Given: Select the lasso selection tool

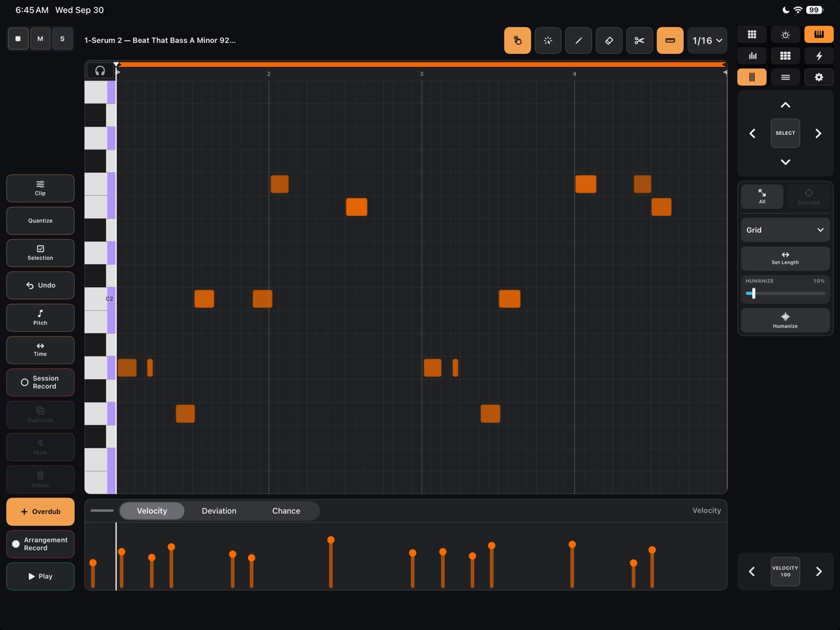Looking at the screenshot, I should pos(548,40).
